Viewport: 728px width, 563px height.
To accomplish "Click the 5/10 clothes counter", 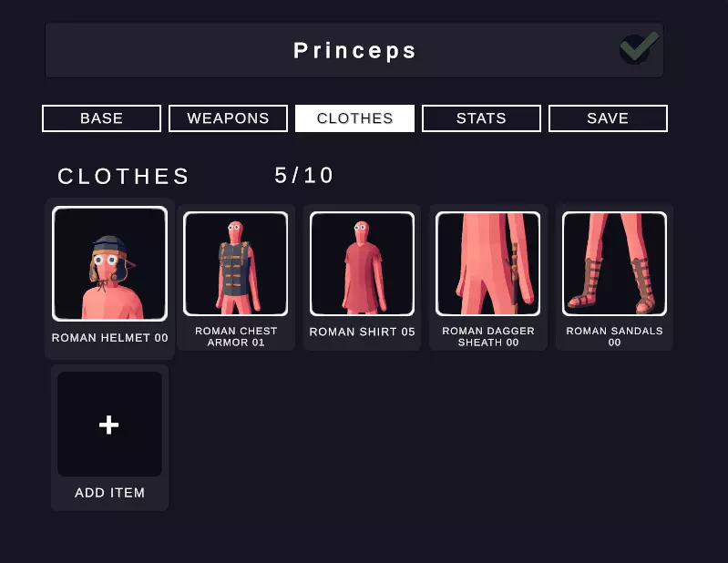I will (x=304, y=176).
